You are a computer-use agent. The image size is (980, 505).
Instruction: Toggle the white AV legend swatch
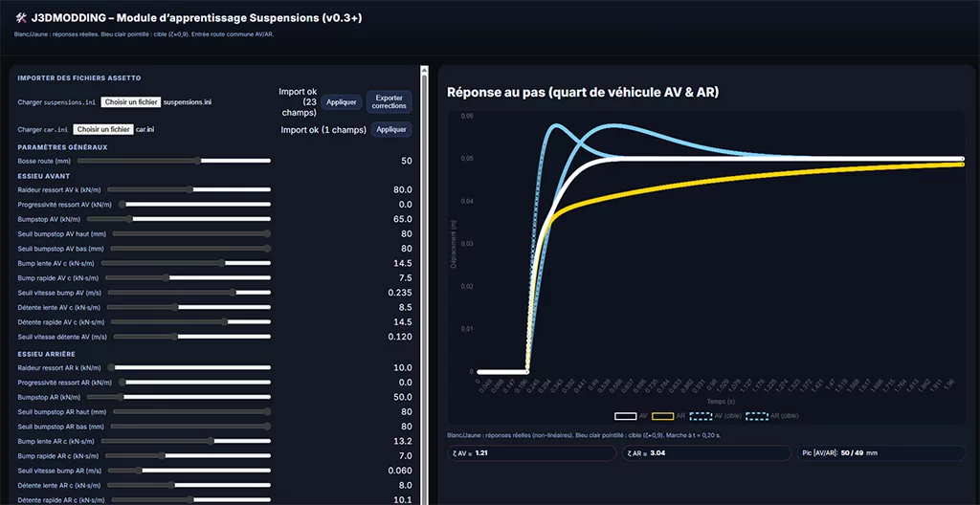tap(626, 416)
